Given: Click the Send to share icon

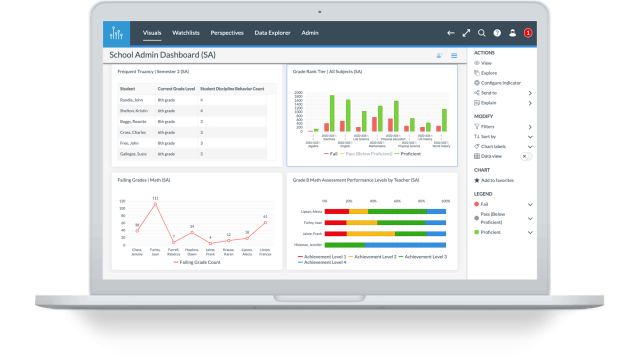Looking at the screenshot, I should click(x=476, y=93).
